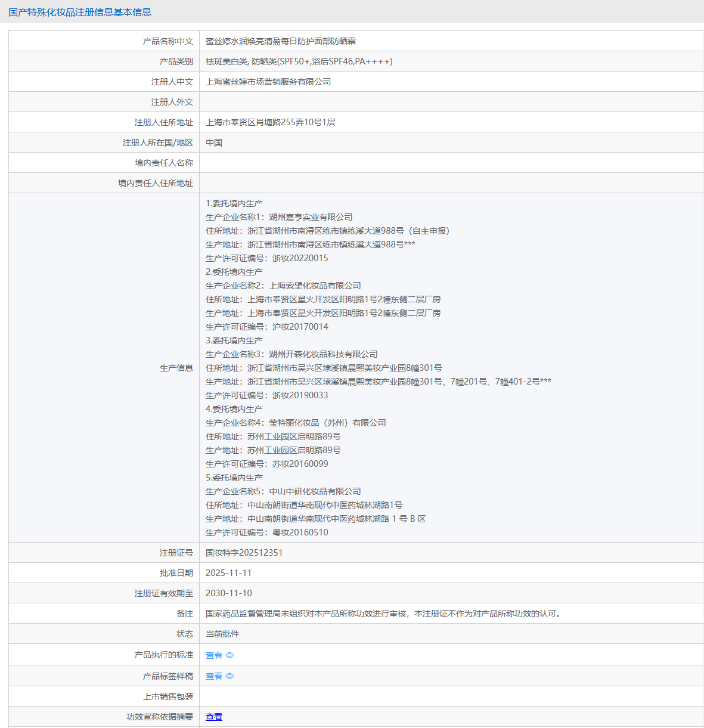
Task: Click the remark text about 国家药品监督管理局
Action: click(x=384, y=614)
